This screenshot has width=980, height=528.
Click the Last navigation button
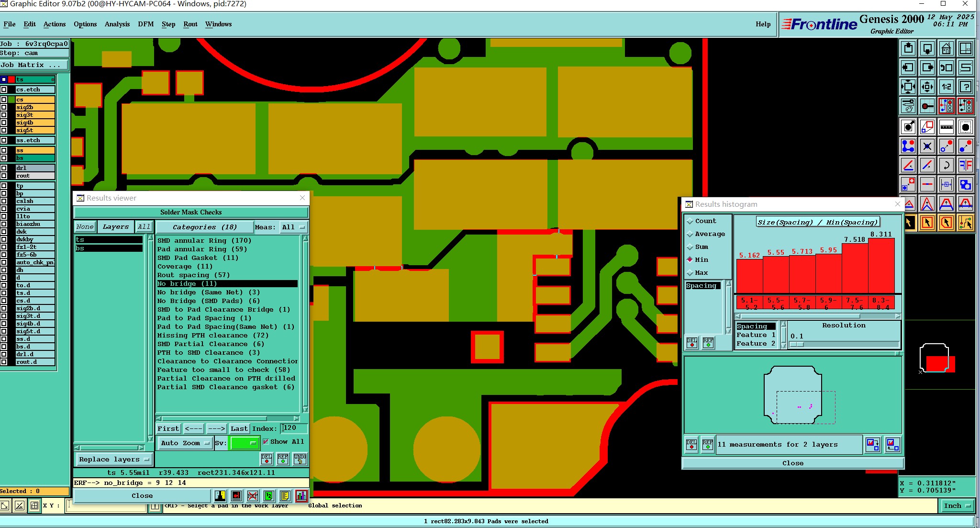point(239,429)
